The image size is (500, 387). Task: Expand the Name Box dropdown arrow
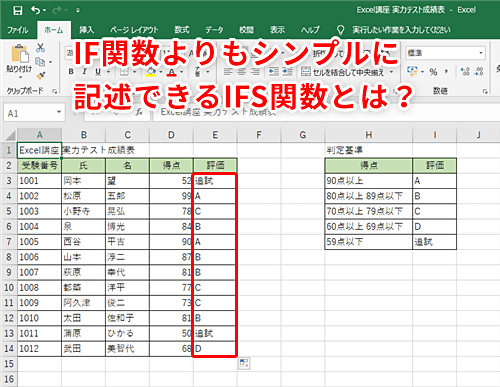59,112
